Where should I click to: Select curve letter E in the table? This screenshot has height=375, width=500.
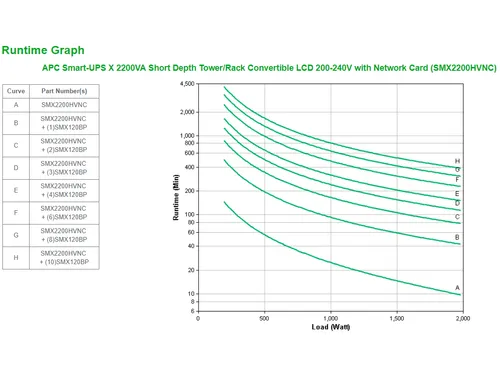pos(16,190)
